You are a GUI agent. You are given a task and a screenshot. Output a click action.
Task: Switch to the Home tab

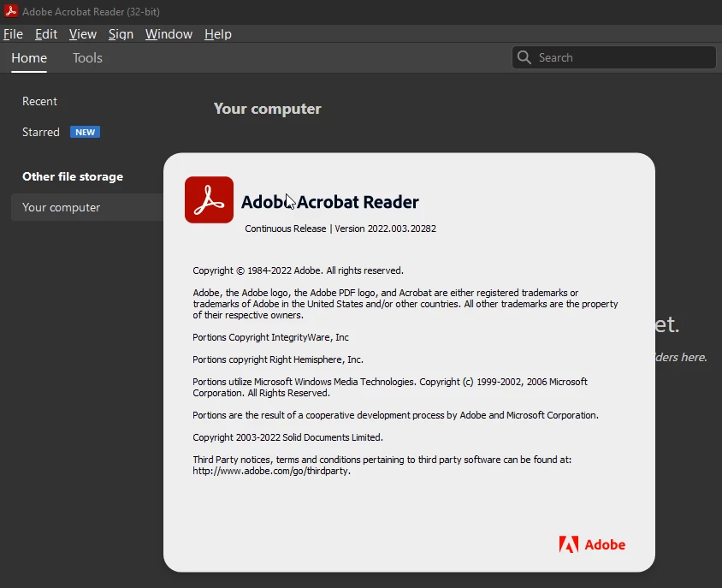29,58
